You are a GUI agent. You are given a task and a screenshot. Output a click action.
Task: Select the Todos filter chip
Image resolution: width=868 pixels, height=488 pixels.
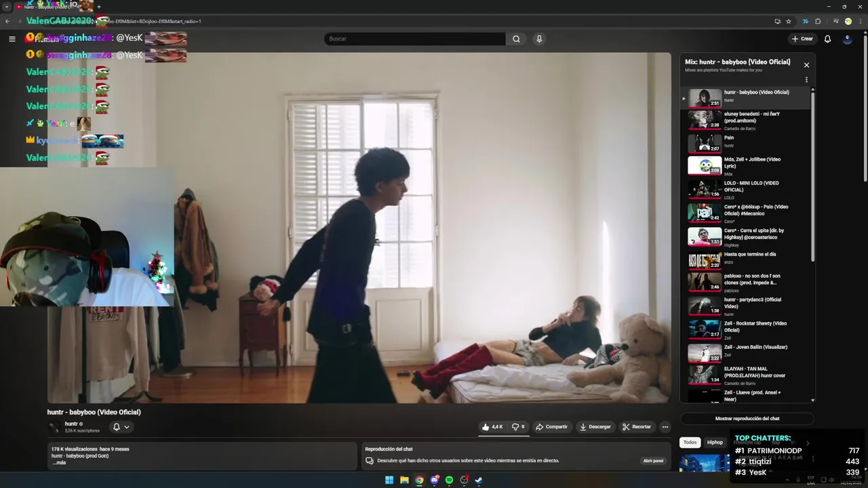tap(690, 443)
